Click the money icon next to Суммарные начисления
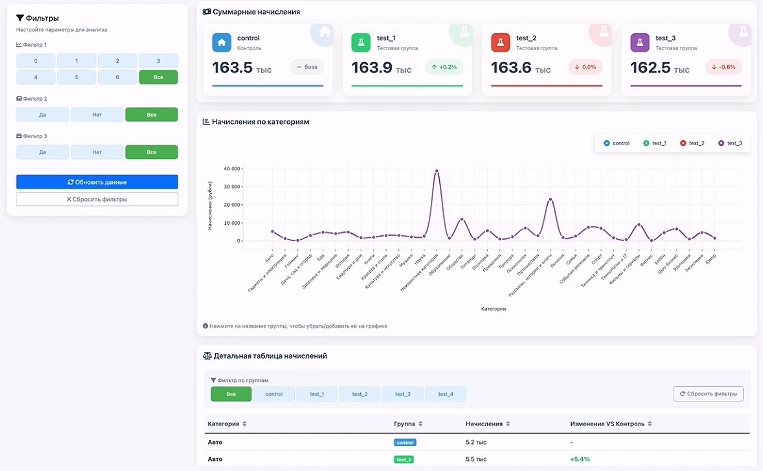This screenshot has height=471, width=763. point(207,12)
